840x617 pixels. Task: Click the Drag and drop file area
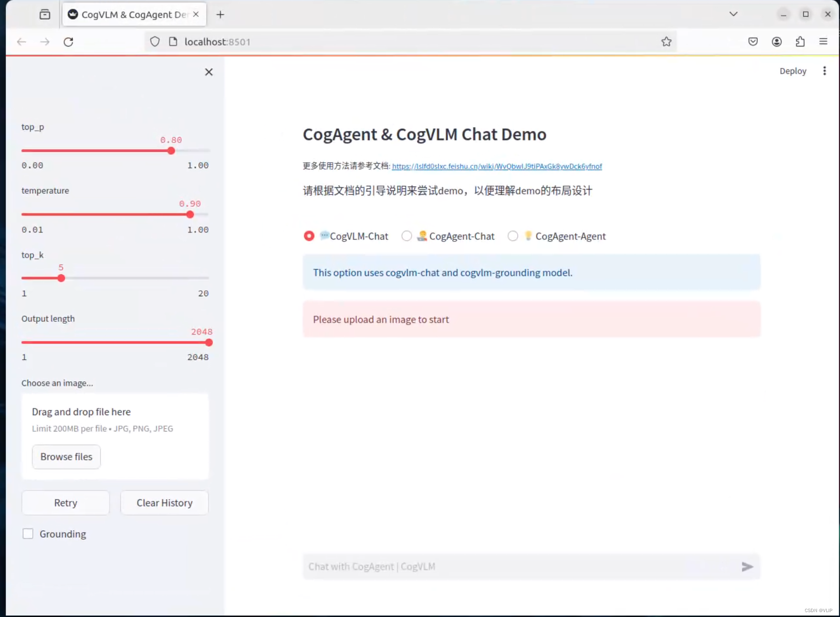coord(115,436)
